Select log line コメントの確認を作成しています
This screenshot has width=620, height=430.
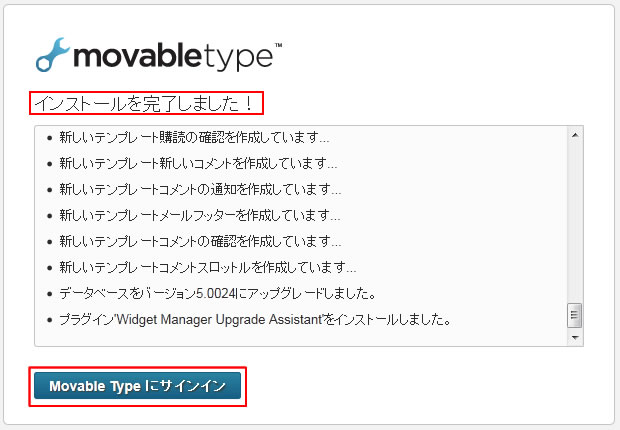click(x=200, y=241)
